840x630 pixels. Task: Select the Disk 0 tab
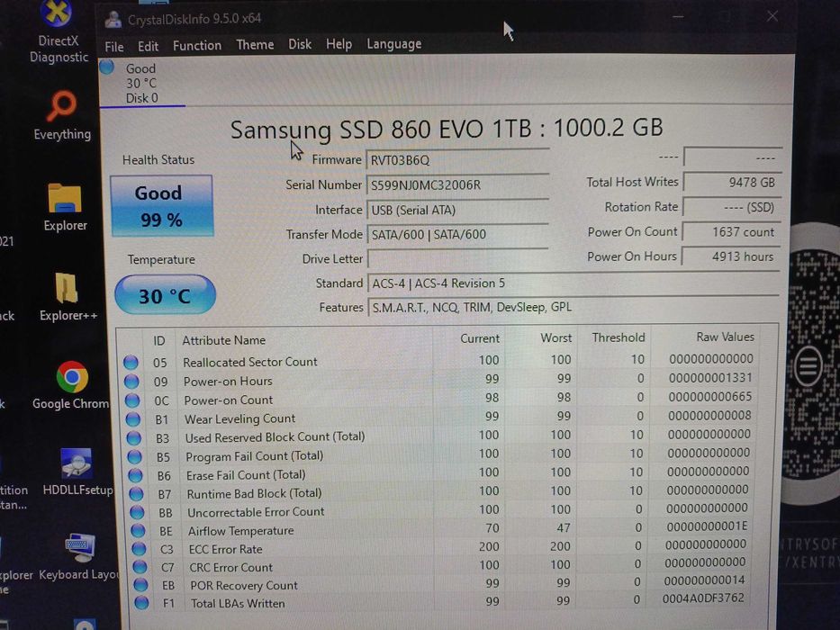pyautogui.click(x=142, y=83)
